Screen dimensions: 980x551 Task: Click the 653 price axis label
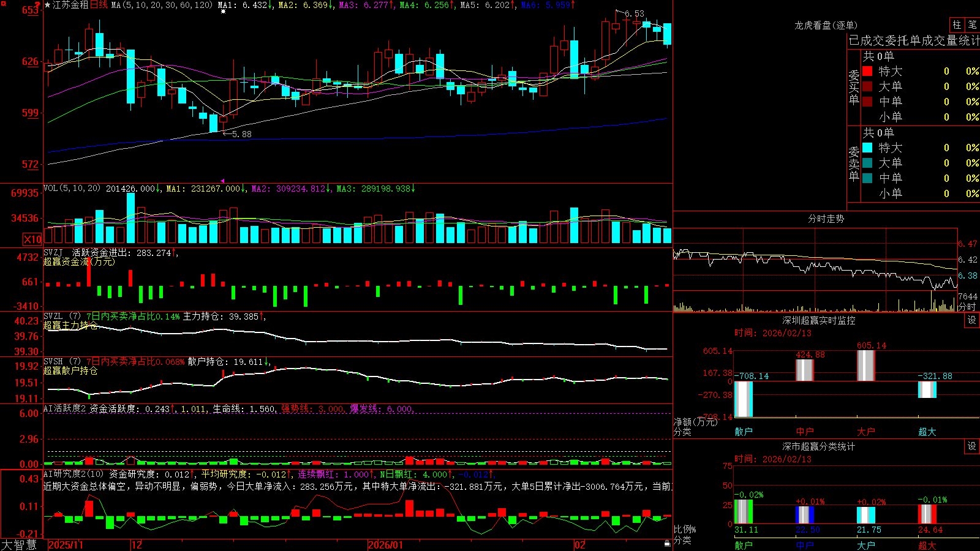pos(31,10)
